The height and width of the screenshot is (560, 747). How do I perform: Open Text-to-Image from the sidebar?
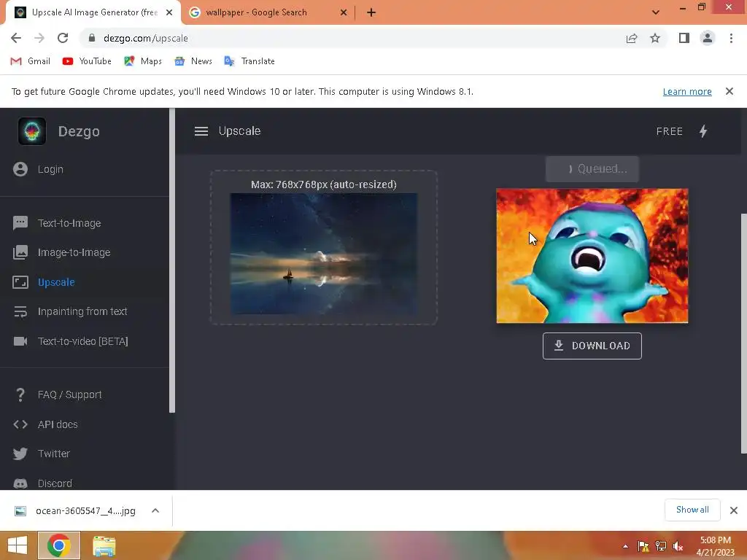(69, 223)
